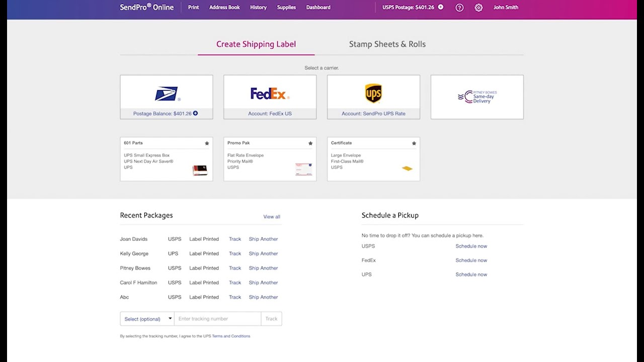Image resolution: width=644 pixels, height=362 pixels.
Task: Schedule now for FedEx pickup
Action: point(471,260)
